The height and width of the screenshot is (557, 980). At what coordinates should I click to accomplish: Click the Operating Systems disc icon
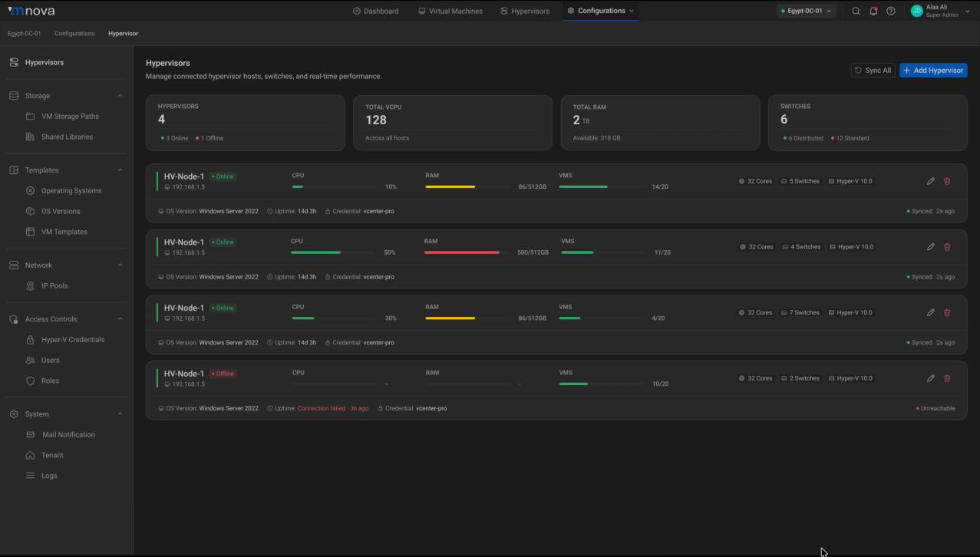(x=31, y=190)
